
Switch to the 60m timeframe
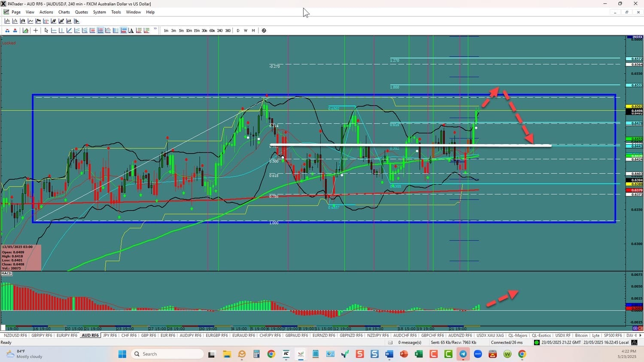point(212,30)
